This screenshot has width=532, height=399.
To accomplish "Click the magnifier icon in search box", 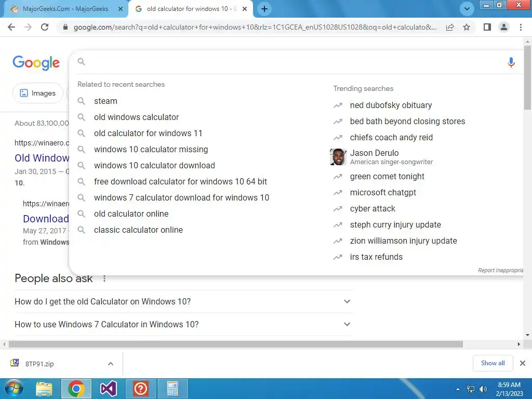I will click(82, 61).
